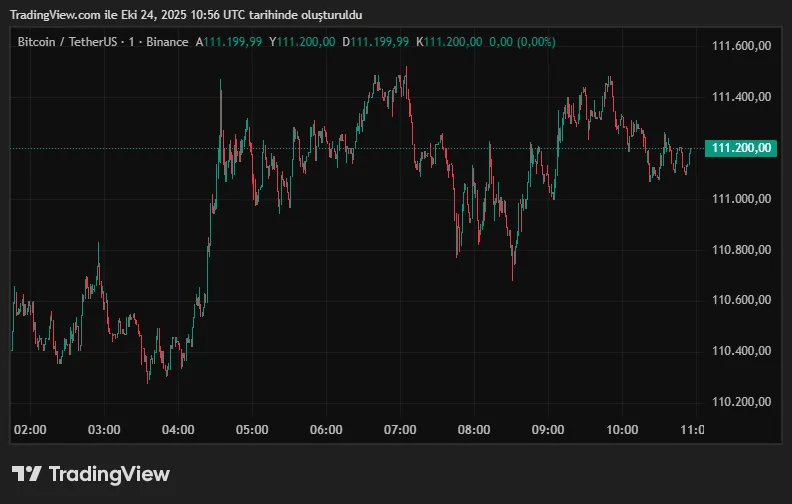This screenshot has height=504, width=792.
Task: Click the 110.400,00 price axis label
Action: [741, 351]
